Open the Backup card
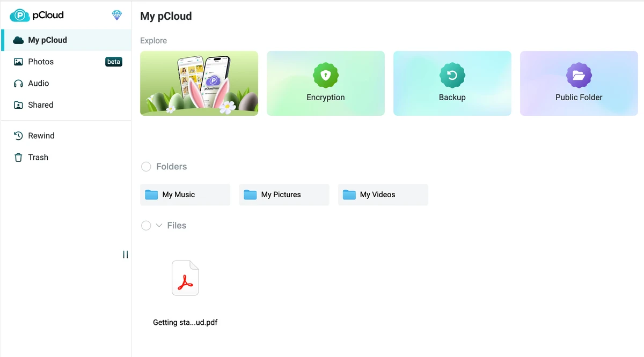 coord(452,83)
